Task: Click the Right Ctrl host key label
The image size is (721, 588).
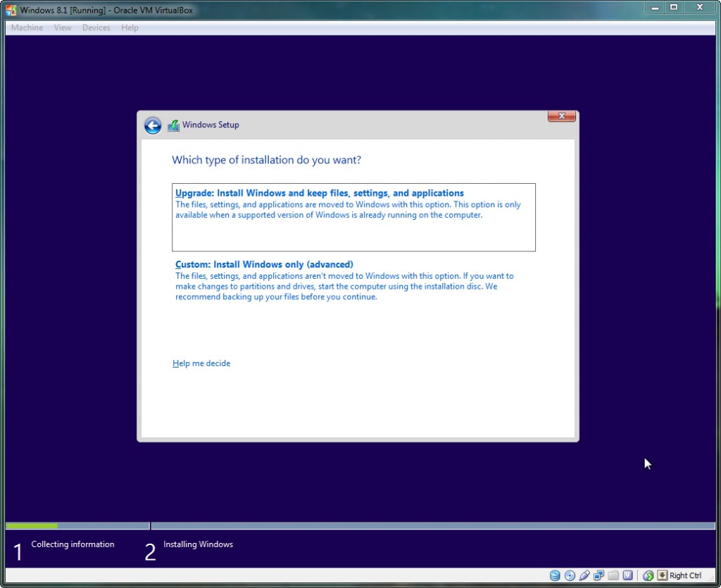Action: coord(685,575)
